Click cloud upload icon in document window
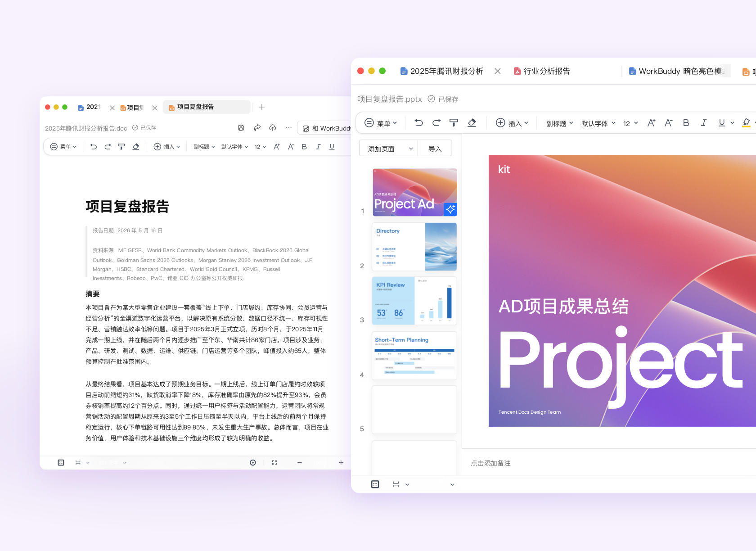The image size is (756, 551). coord(273,128)
